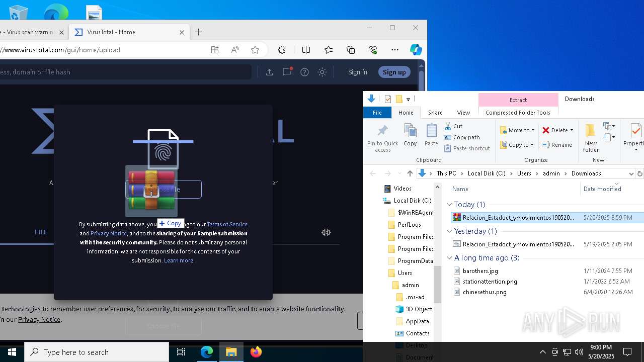Click the Windows Start button
This screenshot has width=644, height=362.
pyautogui.click(x=12, y=352)
